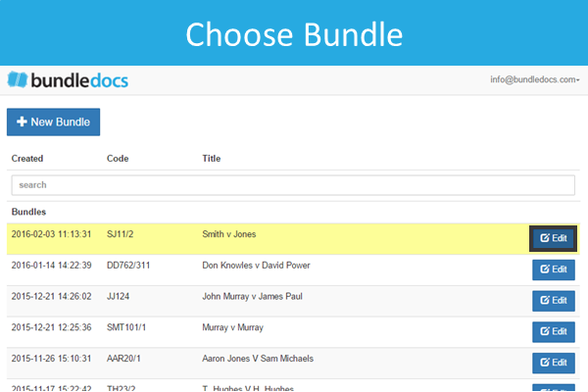Click the code JJ124

[x=119, y=297]
